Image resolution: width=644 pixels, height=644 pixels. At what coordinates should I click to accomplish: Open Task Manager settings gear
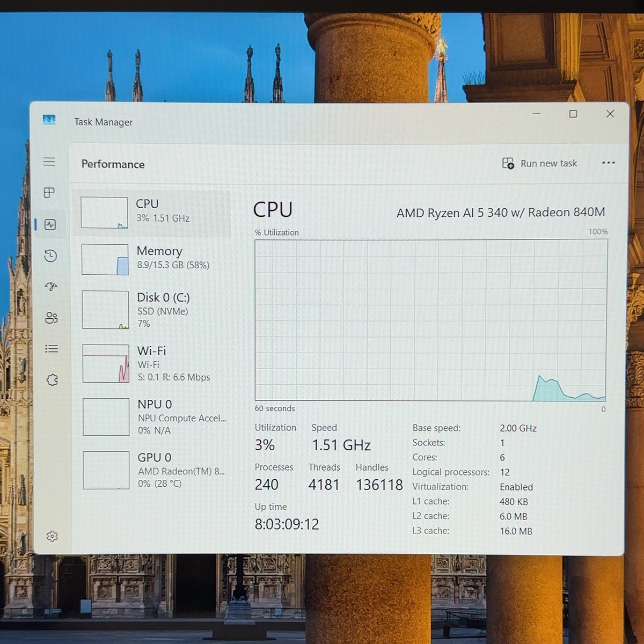click(x=52, y=536)
